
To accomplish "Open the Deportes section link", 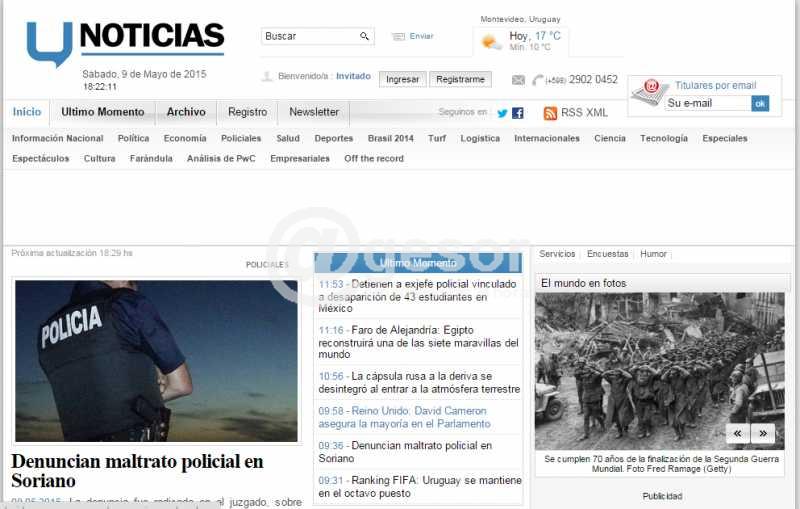I will pyautogui.click(x=333, y=138).
